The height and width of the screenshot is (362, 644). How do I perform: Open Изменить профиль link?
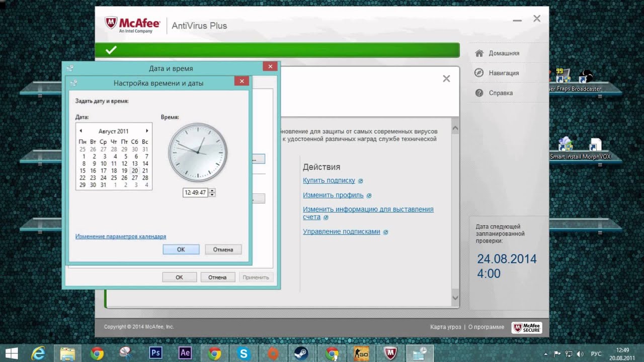click(x=333, y=195)
